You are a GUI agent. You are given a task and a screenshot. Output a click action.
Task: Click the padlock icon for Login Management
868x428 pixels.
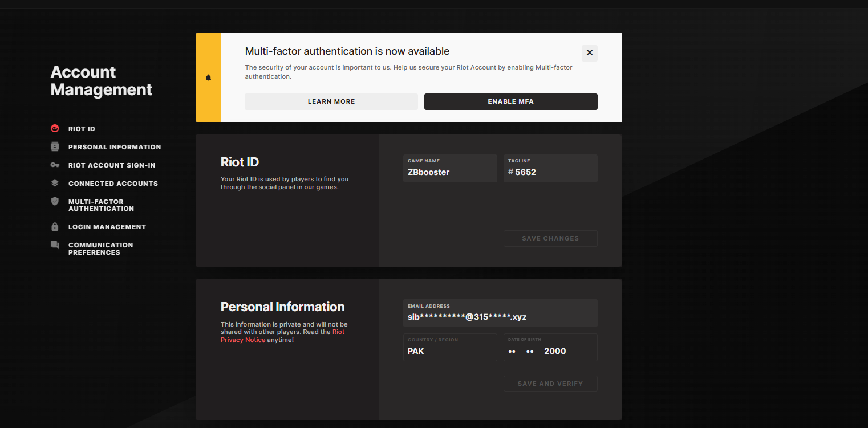55,227
